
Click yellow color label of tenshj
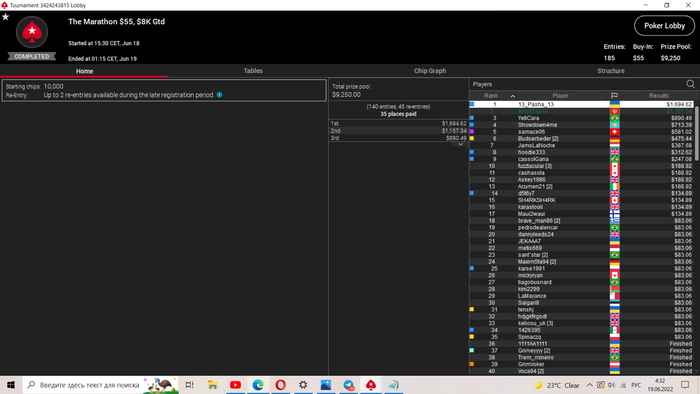click(x=471, y=309)
